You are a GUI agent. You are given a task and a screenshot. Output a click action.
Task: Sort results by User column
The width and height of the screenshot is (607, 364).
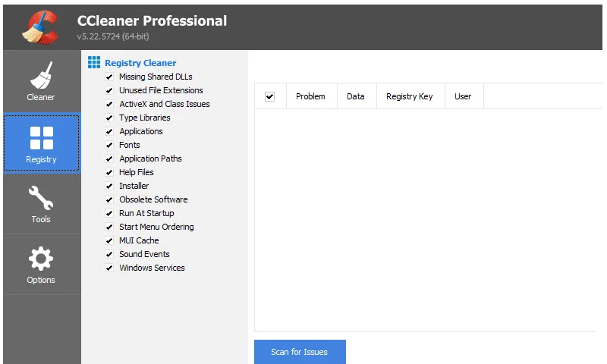click(464, 96)
